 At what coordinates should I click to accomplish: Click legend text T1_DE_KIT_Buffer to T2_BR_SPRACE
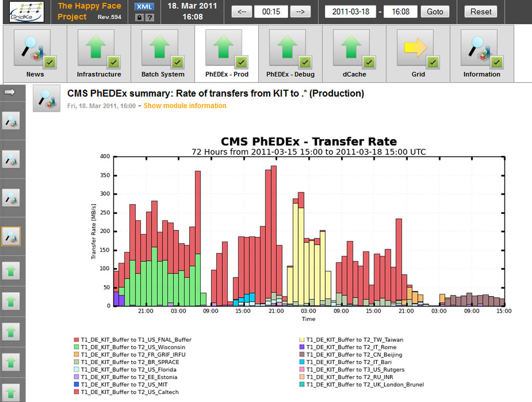point(130,362)
